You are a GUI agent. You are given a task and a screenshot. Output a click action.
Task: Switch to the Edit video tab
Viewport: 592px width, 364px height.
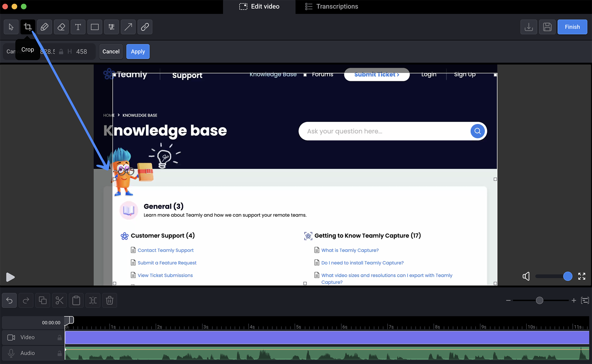(259, 7)
